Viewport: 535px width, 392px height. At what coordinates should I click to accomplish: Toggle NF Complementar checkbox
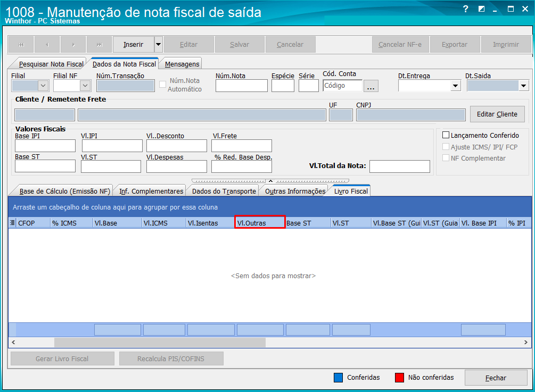446,158
